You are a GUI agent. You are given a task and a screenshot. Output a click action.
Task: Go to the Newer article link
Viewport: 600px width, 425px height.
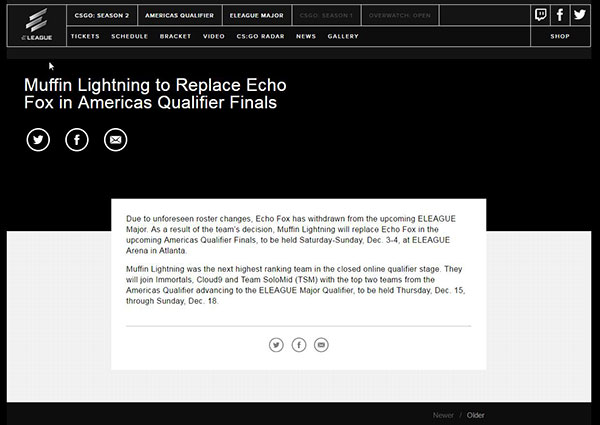(x=443, y=415)
